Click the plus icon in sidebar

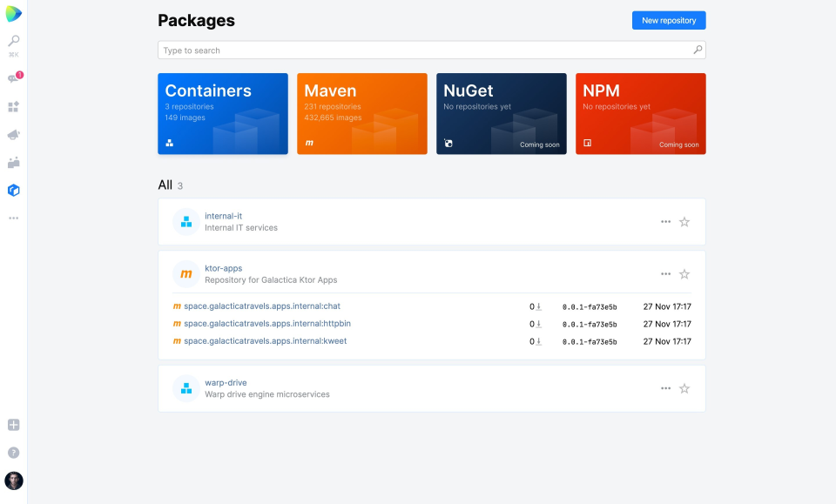pyautogui.click(x=13, y=425)
